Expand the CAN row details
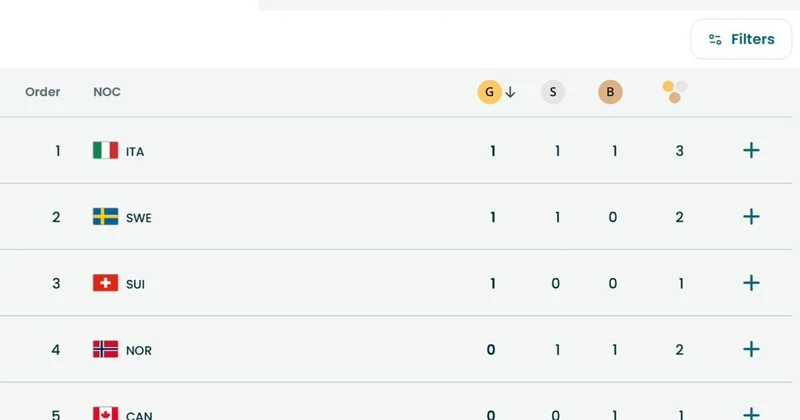 click(x=752, y=413)
